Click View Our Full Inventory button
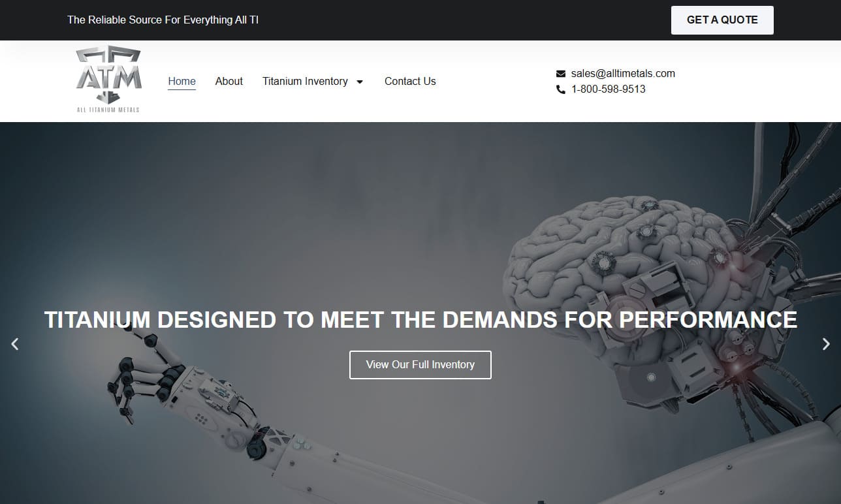 pyautogui.click(x=420, y=365)
